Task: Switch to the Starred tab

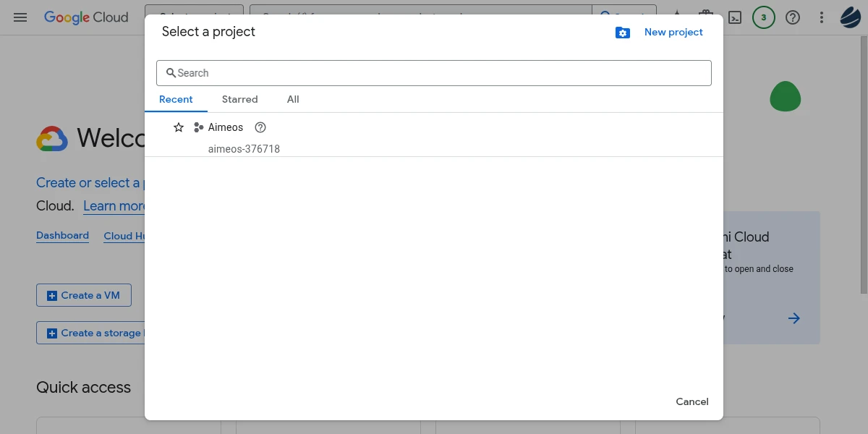Action: coord(239,99)
